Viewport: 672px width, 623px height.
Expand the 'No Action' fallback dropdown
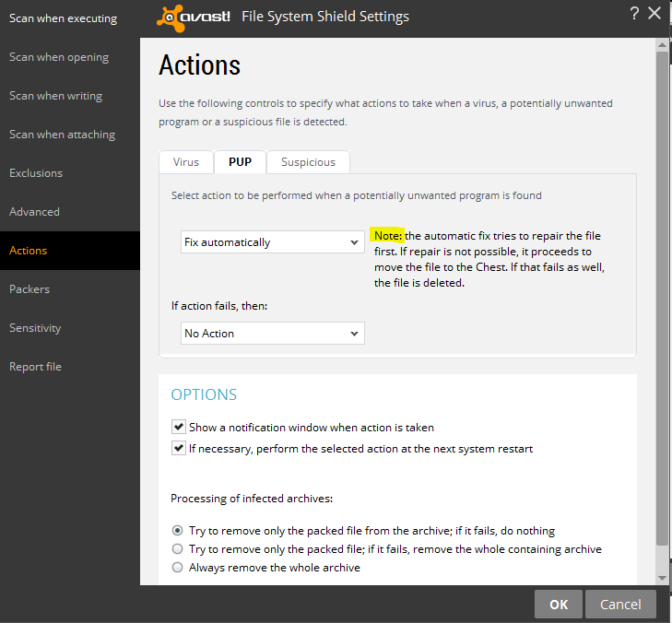272,334
